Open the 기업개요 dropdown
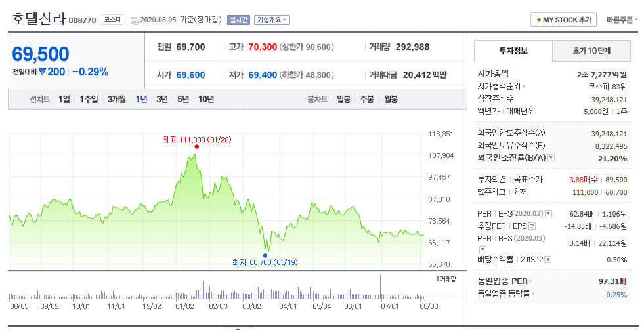This screenshot has height=330, width=644. click(272, 20)
